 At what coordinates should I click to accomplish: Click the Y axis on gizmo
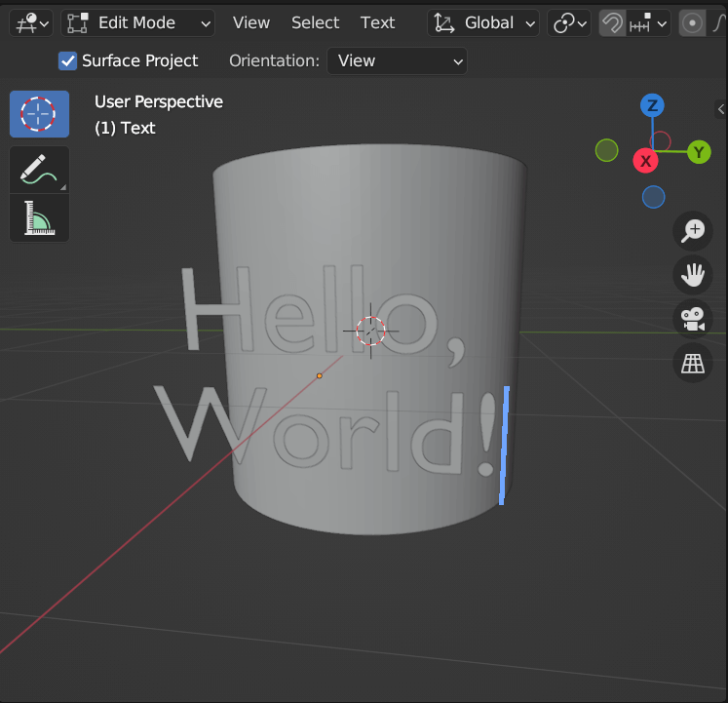click(699, 152)
